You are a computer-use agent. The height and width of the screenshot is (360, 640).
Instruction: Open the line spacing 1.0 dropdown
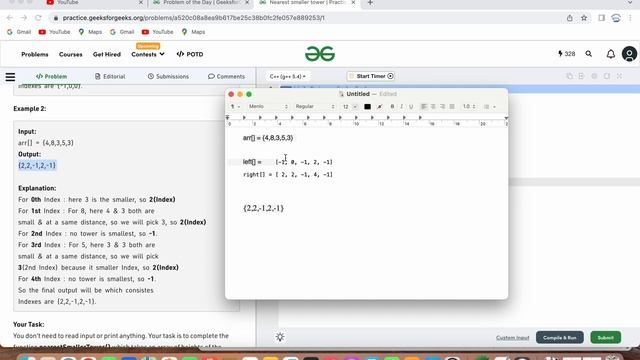(469, 107)
